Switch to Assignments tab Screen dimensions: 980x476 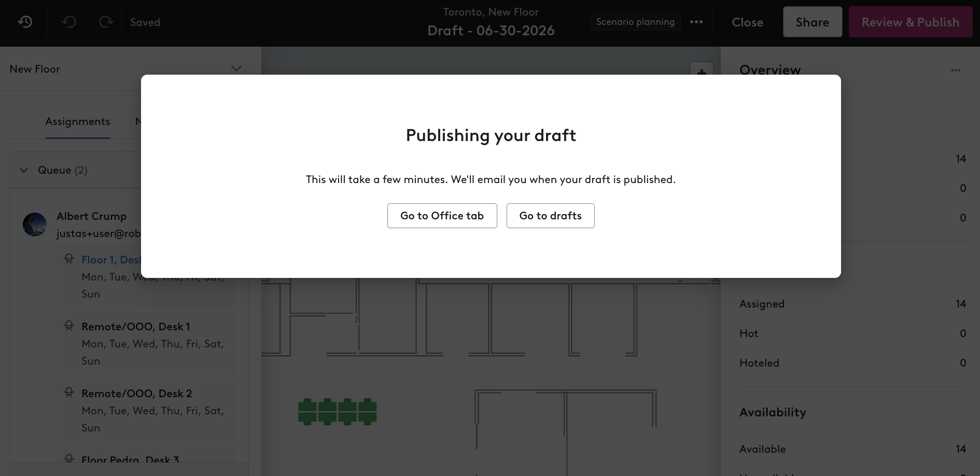coord(78,121)
